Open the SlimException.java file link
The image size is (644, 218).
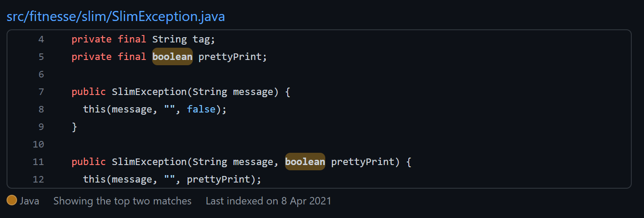point(115,17)
